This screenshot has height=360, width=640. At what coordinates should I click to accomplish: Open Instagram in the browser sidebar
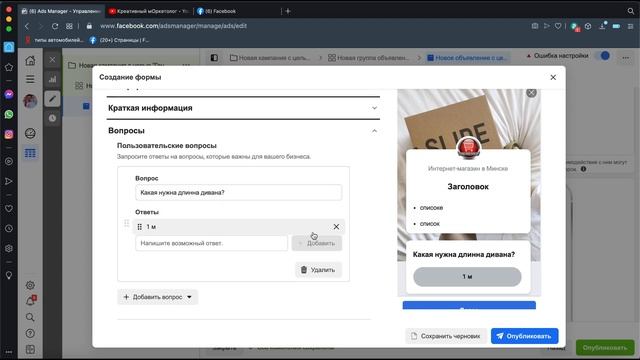pos(9,134)
